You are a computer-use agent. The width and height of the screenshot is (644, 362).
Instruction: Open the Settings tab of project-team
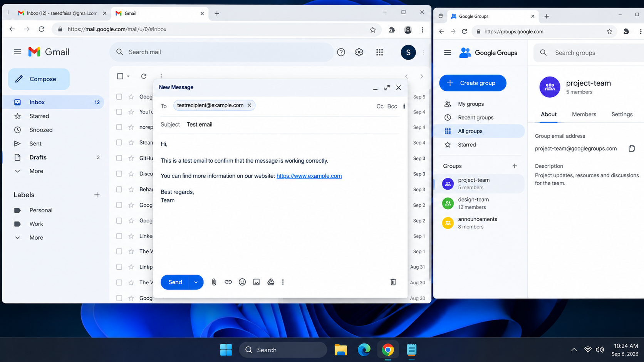click(x=622, y=114)
